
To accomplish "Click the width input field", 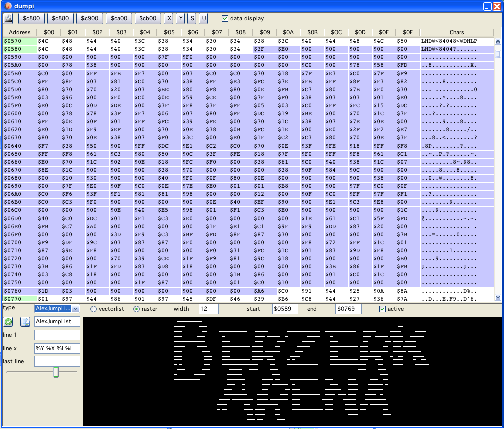I will click(x=208, y=309).
